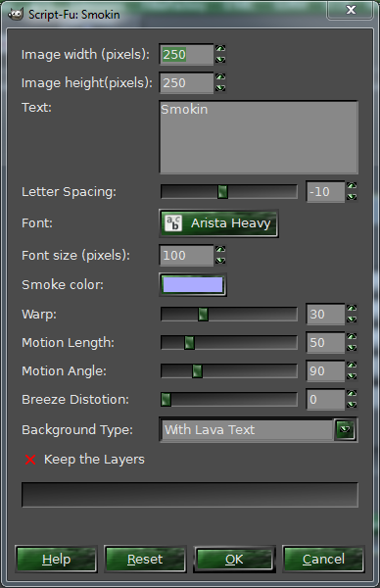Click the Image height input field
Screen dimensions: 380x588
coord(186,83)
